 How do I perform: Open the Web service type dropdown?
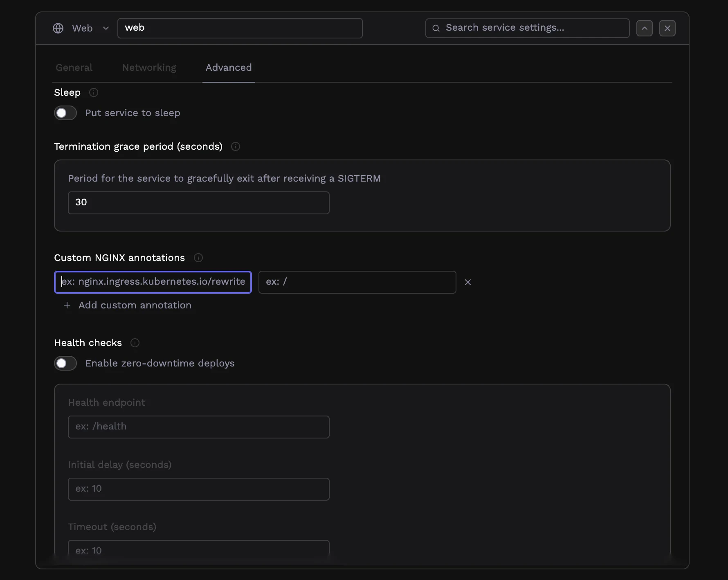(106, 28)
